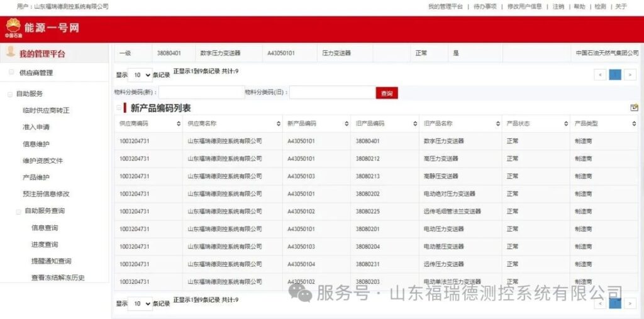The width and height of the screenshot is (644, 319).
Task: Open 待办事项 in top navigation
Action: 485,6
